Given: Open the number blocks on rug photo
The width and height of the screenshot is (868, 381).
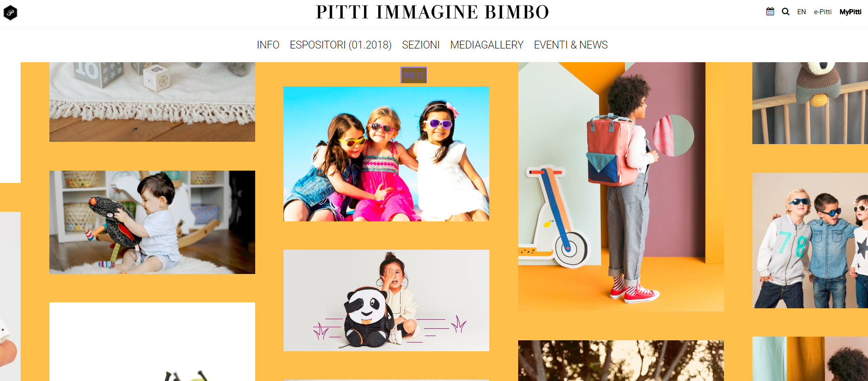Looking at the screenshot, I should point(152,102).
